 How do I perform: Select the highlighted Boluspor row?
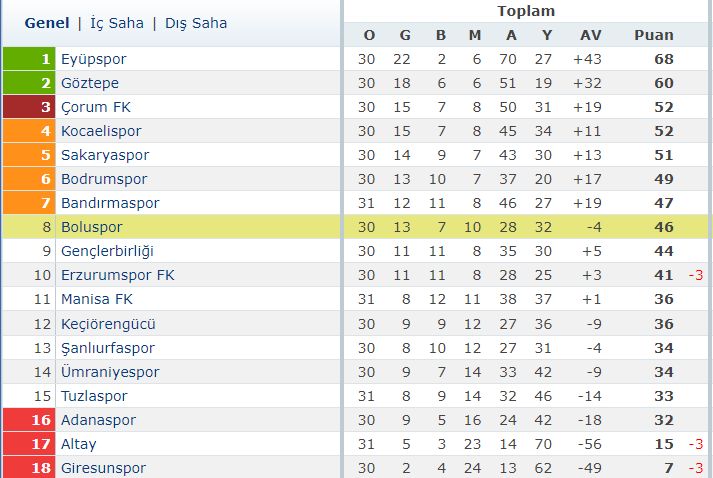355,226
